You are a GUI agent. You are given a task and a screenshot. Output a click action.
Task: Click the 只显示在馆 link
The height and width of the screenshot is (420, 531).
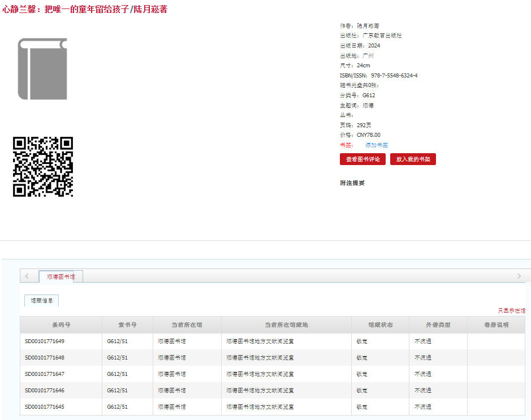[511, 310]
